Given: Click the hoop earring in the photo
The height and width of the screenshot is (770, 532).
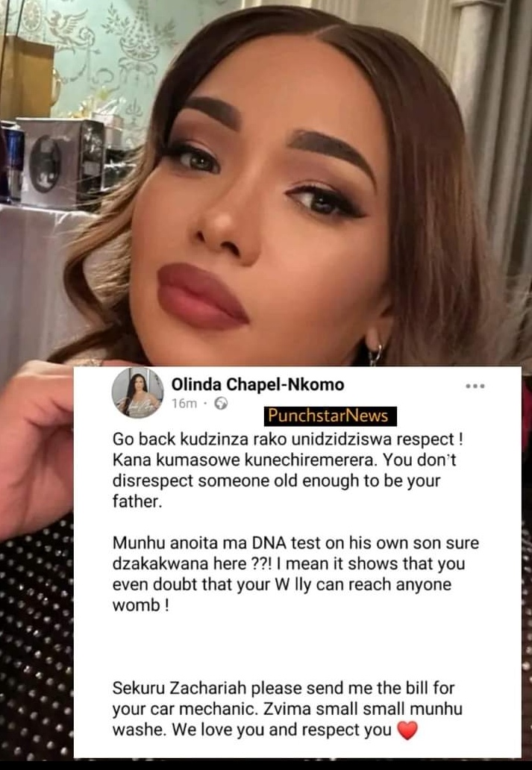Looking at the screenshot, I should pos(375,353).
